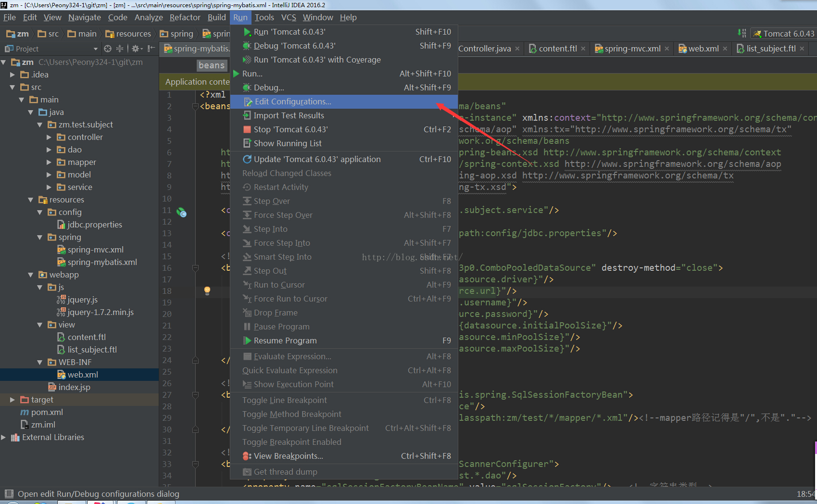This screenshot has height=504, width=817.
Task: Collapse the webapp folder node
Action: [x=31, y=275]
